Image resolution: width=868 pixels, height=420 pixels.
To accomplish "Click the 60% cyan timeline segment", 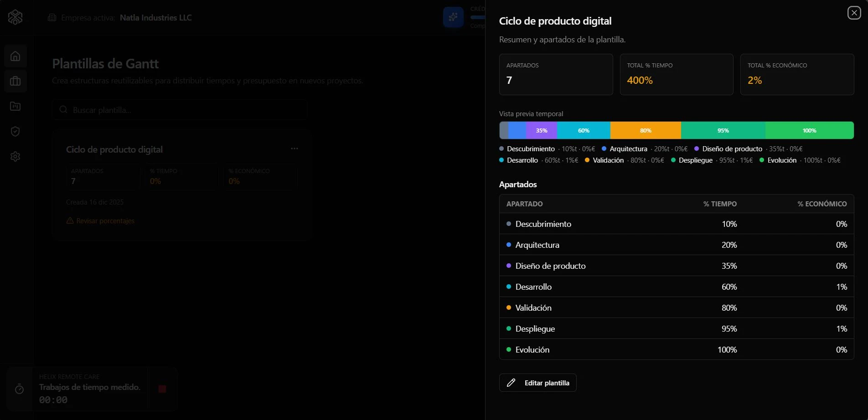I will coord(584,130).
